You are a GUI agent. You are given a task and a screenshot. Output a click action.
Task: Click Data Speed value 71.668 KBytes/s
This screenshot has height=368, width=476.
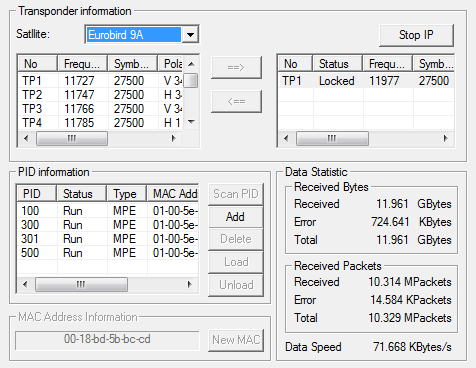[x=412, y=347]
